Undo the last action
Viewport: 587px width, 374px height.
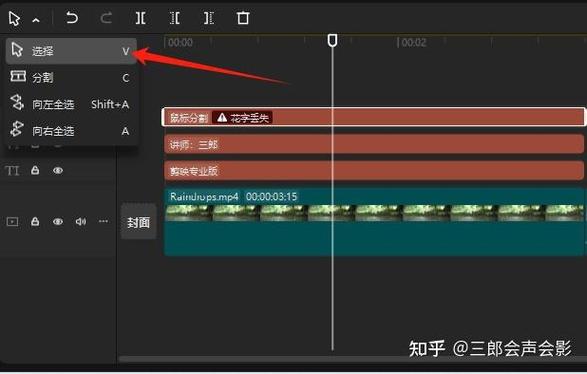(x=72, y=18)
